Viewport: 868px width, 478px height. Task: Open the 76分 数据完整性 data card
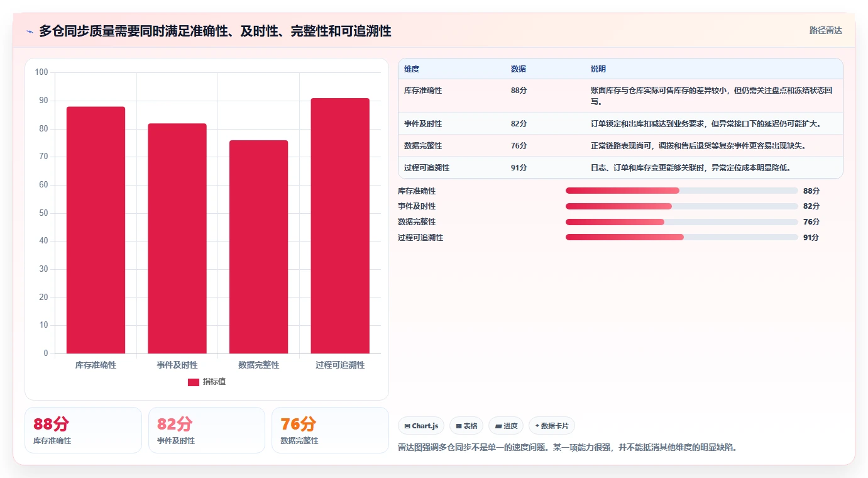330,430
